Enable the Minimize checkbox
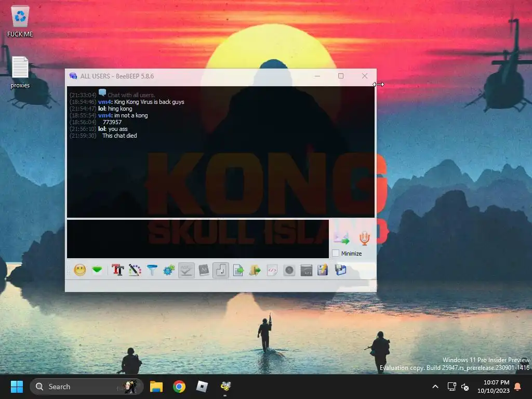 coord(336,253)
